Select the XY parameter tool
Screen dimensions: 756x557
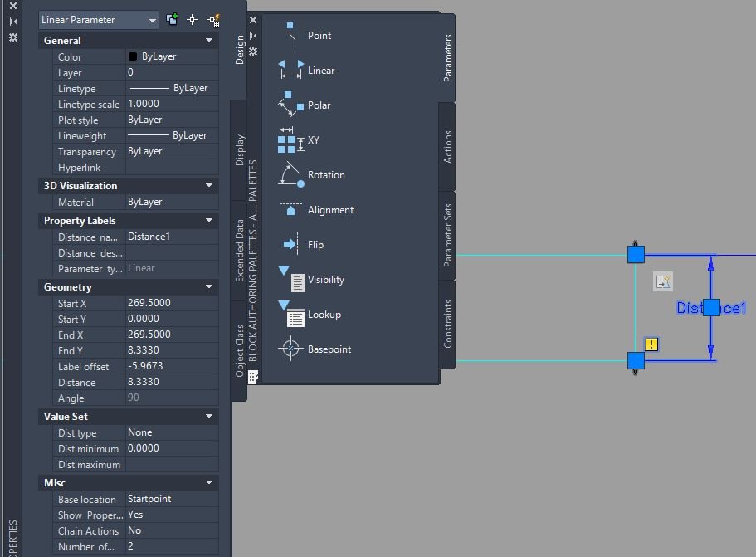coord(299,139)
